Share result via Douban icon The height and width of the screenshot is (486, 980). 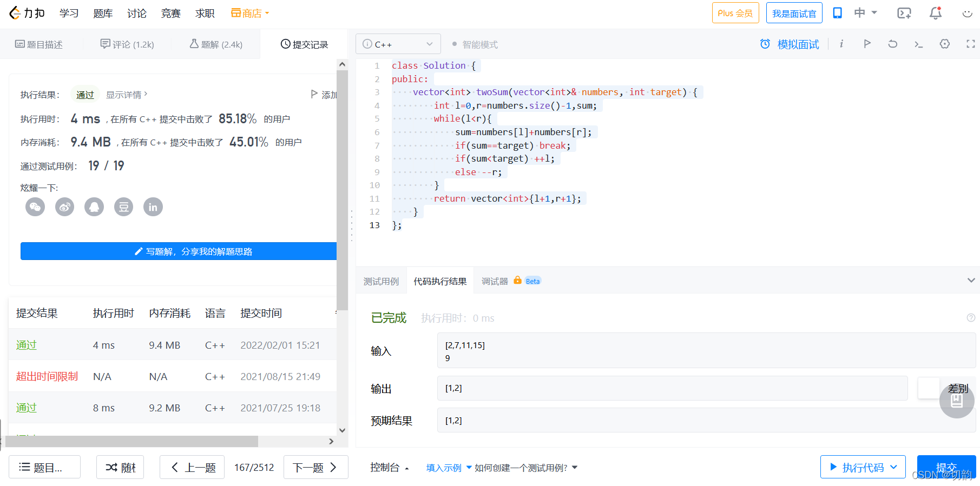tap(123, 207)
